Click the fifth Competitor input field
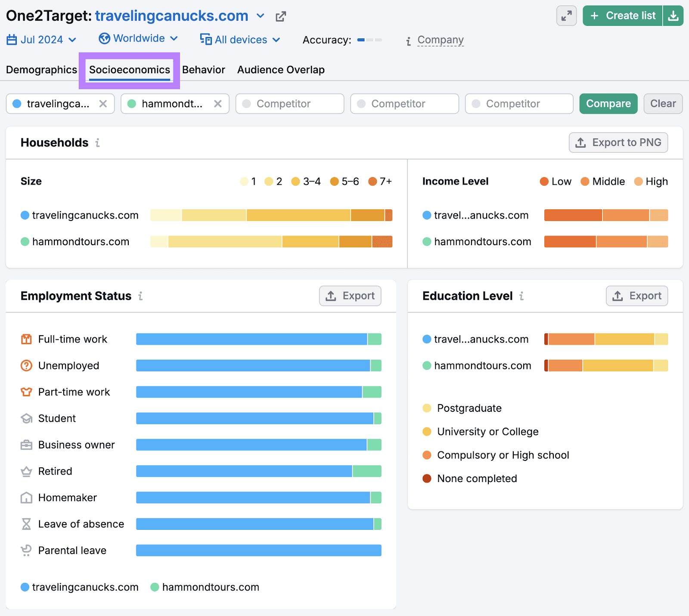The width and height of the screenshot is (689, 616). (x=519, y=104)
